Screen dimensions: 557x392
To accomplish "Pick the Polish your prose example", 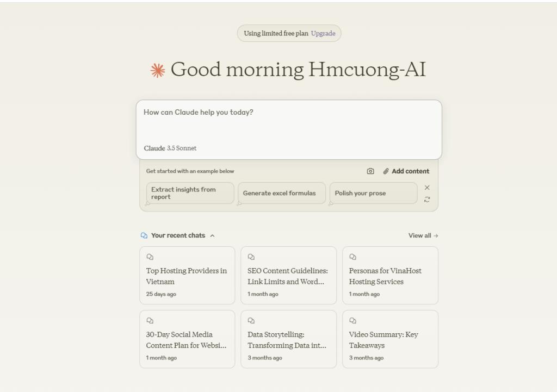I will click(373, 193).
